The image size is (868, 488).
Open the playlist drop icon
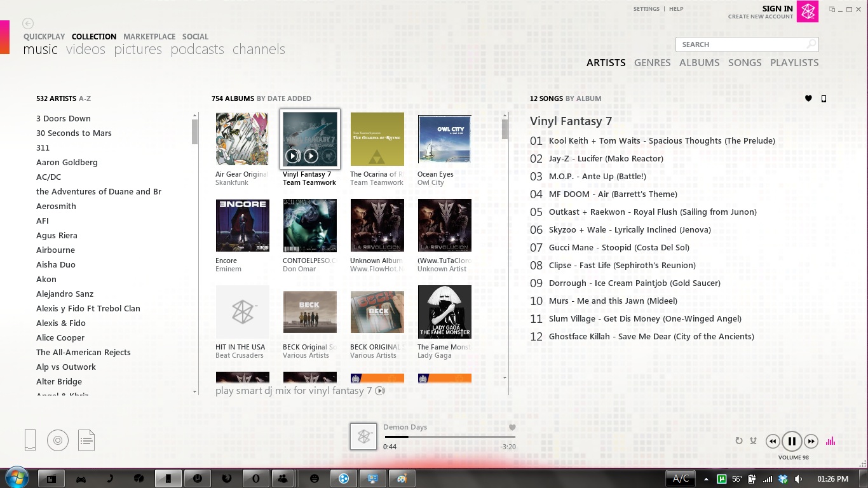point(86,440)
